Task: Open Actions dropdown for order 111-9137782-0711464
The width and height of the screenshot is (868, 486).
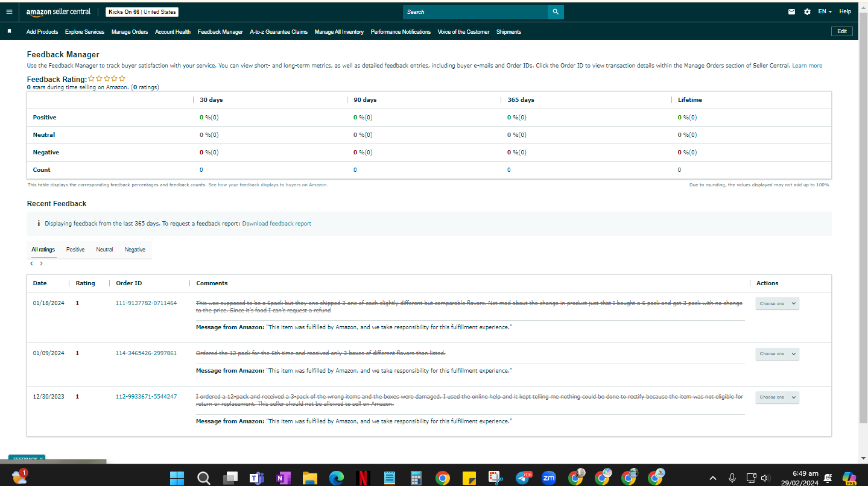Action: (x=777, y=303)
